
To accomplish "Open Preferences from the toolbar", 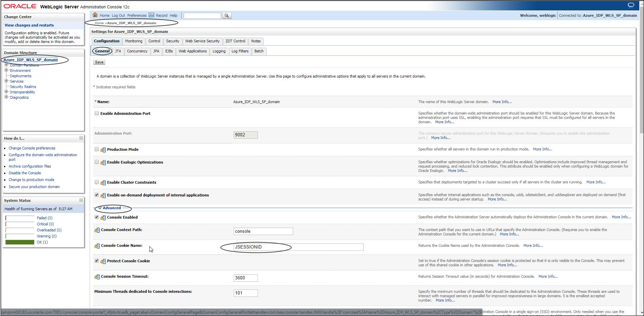I will (x=137, y=15).
